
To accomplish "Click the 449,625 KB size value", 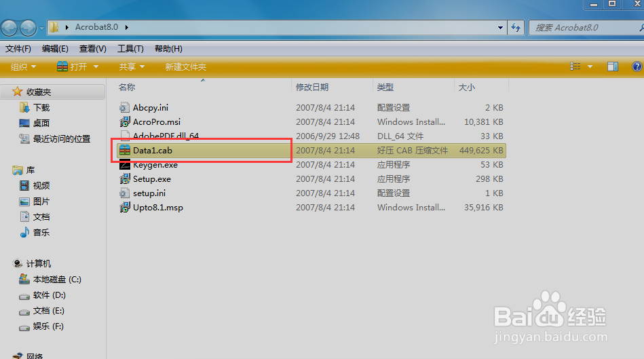I will (x=481, y=151).
